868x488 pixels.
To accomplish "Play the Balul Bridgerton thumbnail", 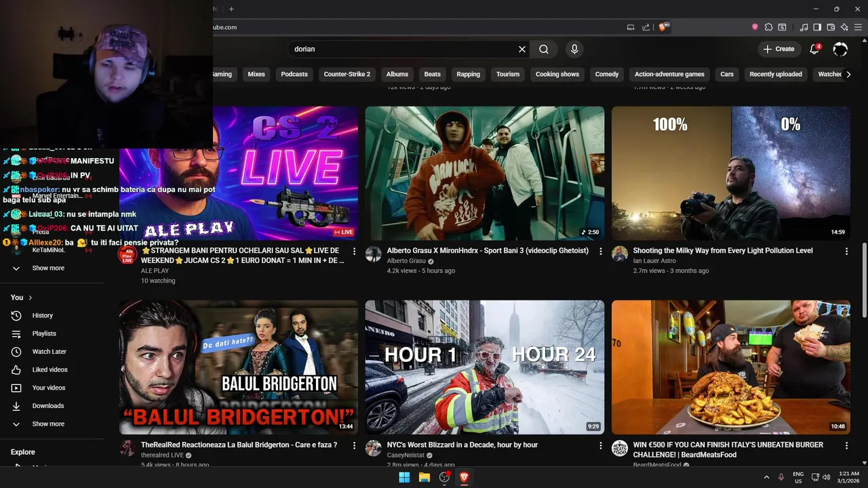I will (239, 367).
